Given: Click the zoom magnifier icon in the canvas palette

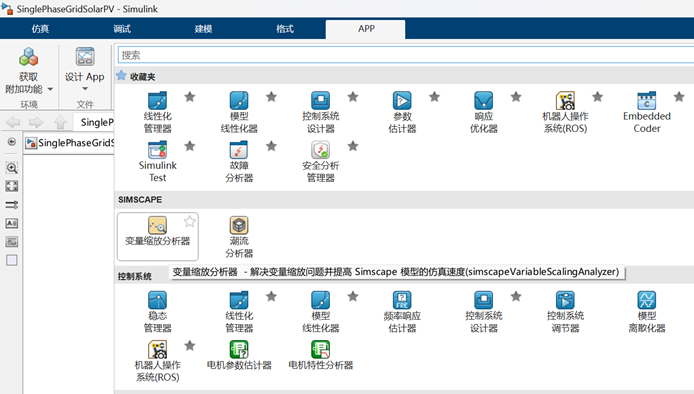Looking at the screenshot, I should tap(12, 168).
